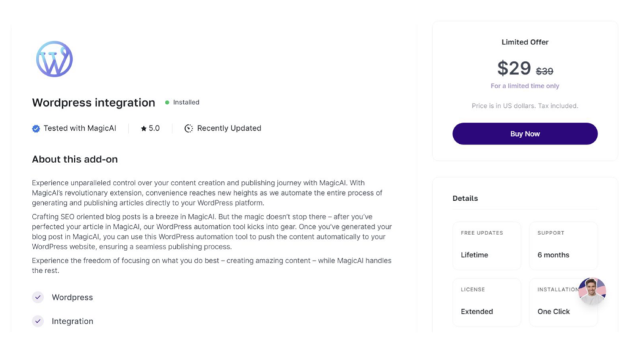Click the Integration checkmark bullet icon

38,321
